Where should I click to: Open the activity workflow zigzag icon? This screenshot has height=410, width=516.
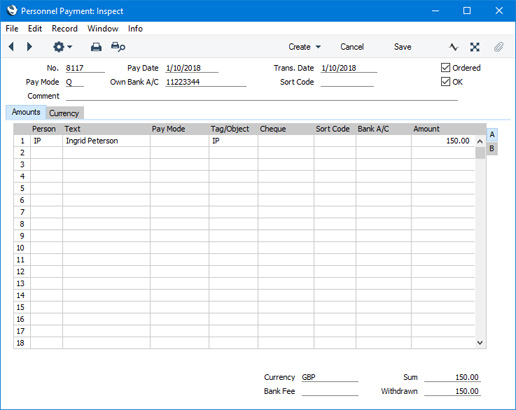tap(453, 47)
